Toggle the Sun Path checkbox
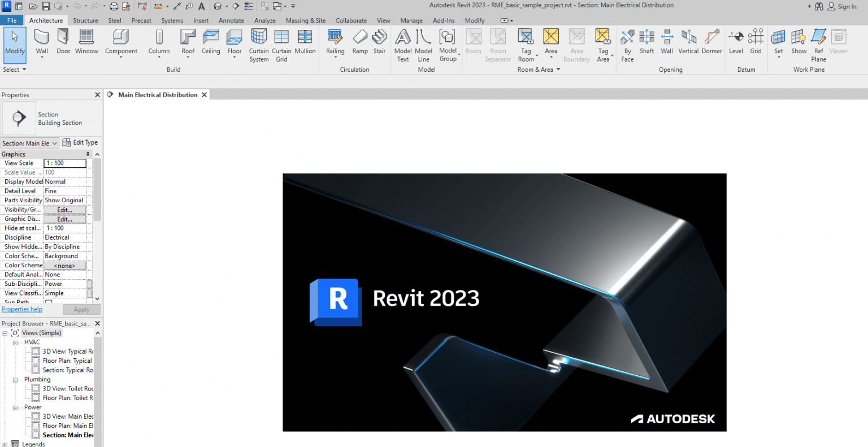Viewport: 868px width, 447px height. (49, 302)
